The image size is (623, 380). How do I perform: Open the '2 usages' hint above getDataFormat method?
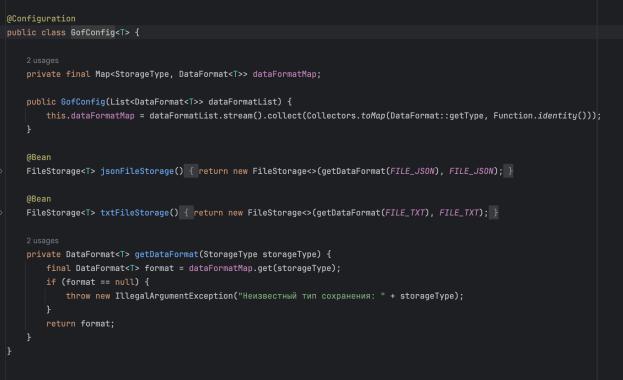(x=43, y=241)
